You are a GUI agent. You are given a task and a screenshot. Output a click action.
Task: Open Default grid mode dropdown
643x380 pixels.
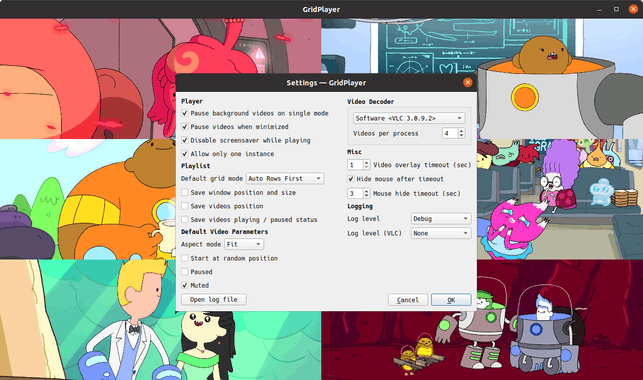coord(285,178)
